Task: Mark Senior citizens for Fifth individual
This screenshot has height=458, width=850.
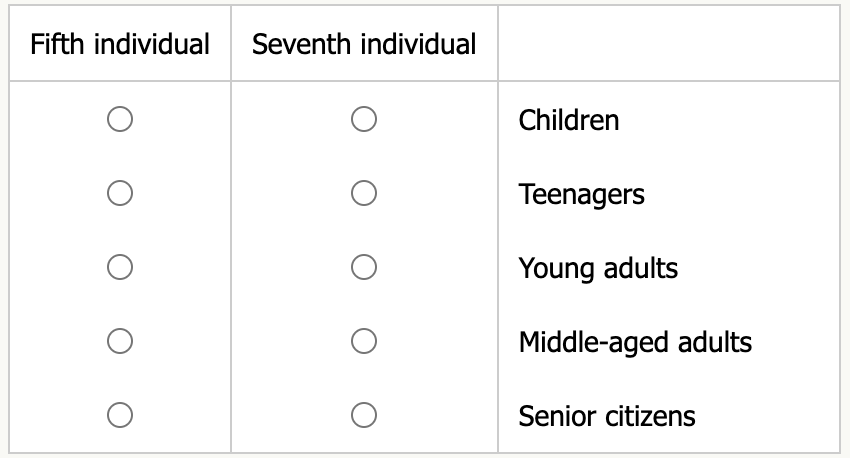Action: (120, 415)
